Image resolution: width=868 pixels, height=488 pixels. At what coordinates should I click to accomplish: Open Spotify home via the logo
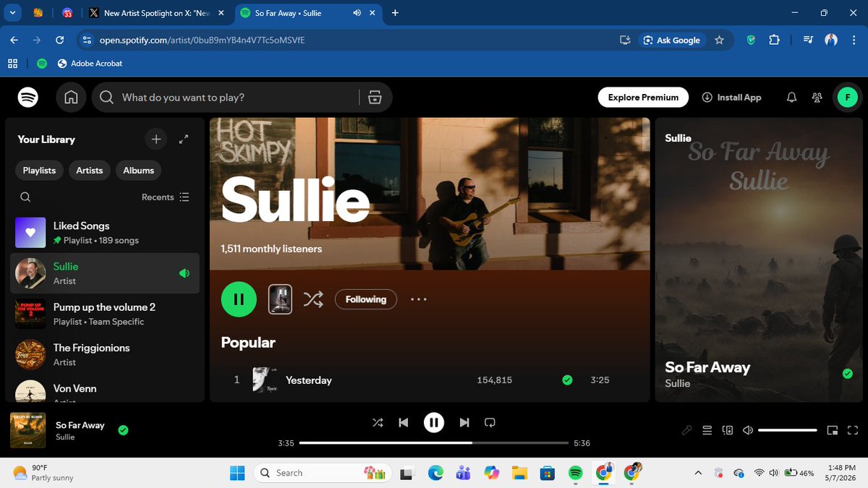click(28, 97)
